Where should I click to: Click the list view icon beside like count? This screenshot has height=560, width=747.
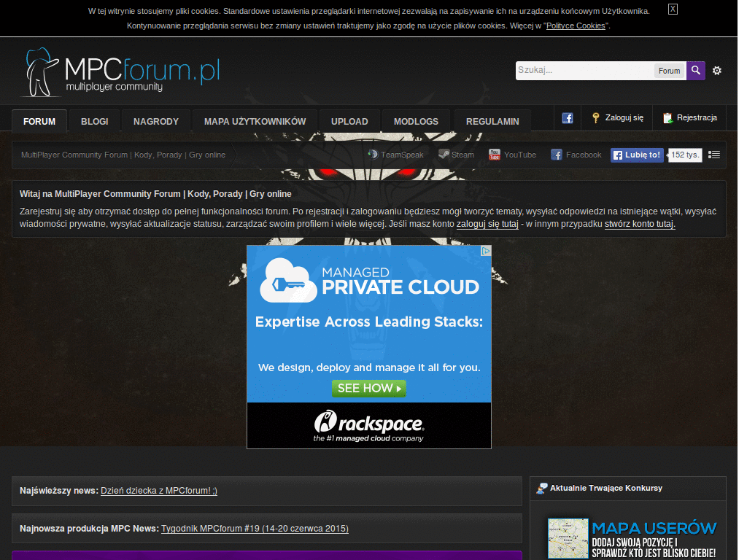click(713, 155)
